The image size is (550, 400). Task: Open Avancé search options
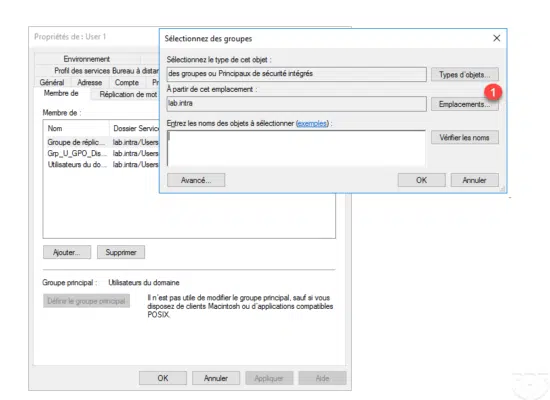point(196,180)
